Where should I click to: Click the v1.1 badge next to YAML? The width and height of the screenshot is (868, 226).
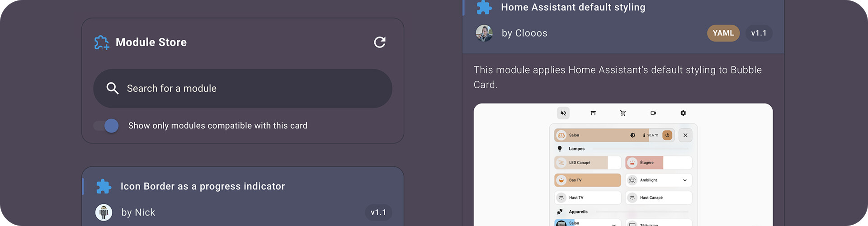pyautogui.click(x=759, y=33)
